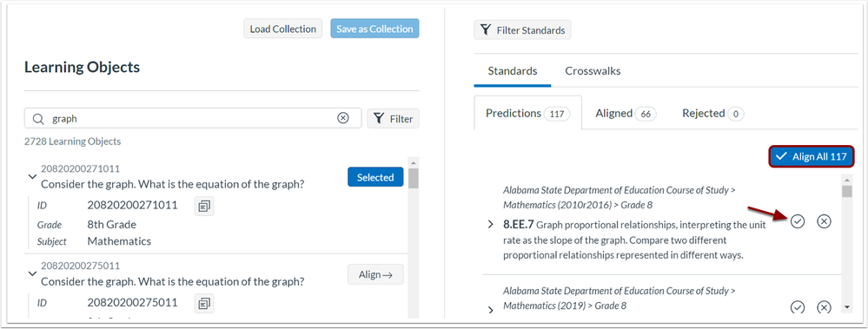Open the Rejected tab
This screenshot has width=868, height=329.
[x=712, y=114]
